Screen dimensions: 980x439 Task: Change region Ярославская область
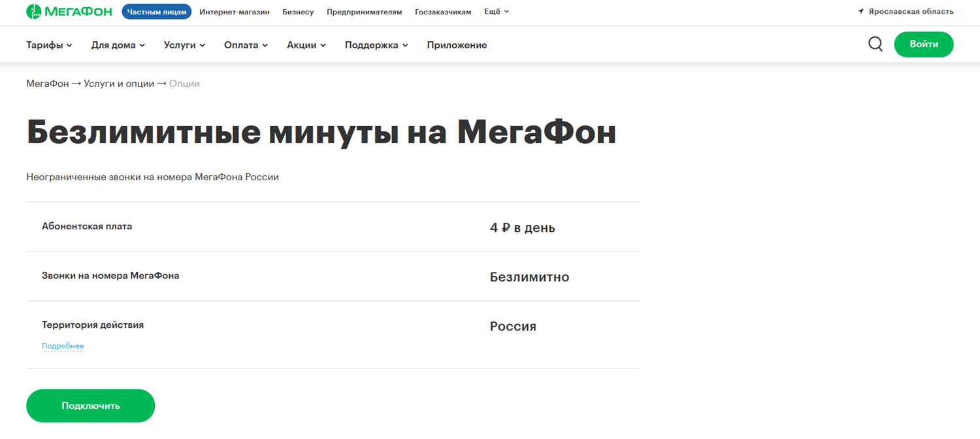tap(911, 12)
